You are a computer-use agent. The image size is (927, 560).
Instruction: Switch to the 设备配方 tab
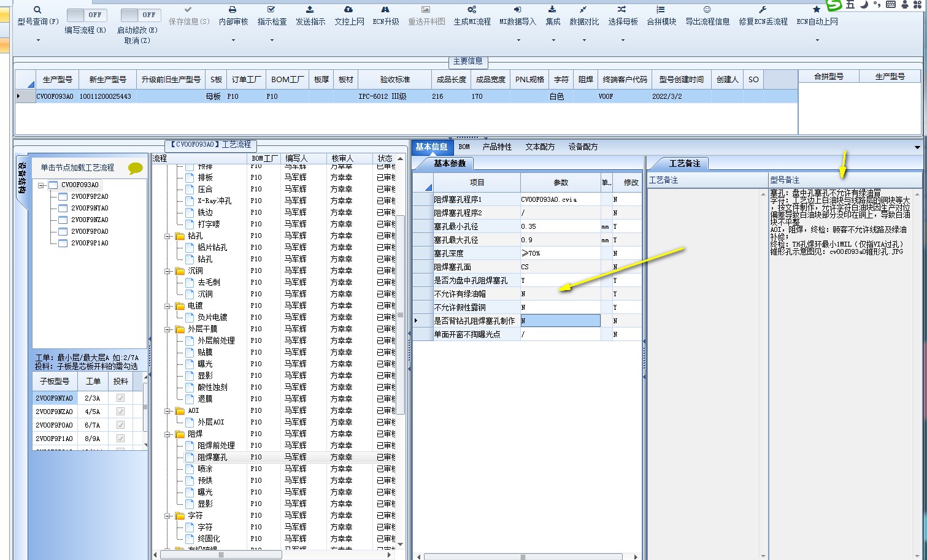point(583,147)
